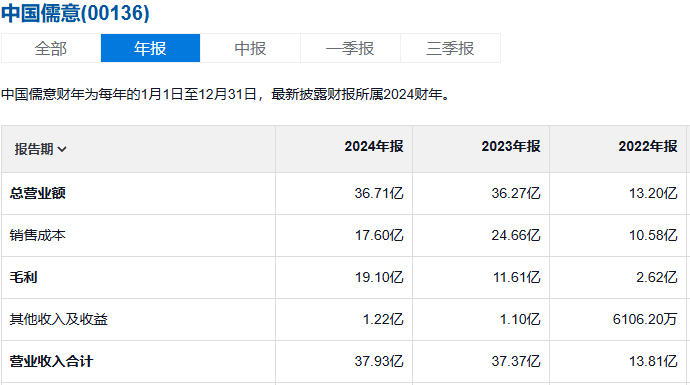Select the 2022年报 column header

click(x=648, y=147)
